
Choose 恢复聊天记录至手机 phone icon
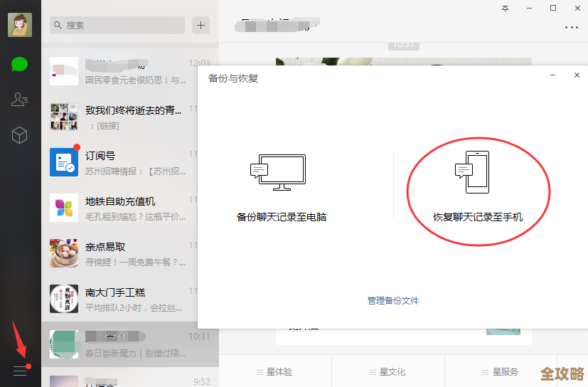pos(472,172)
